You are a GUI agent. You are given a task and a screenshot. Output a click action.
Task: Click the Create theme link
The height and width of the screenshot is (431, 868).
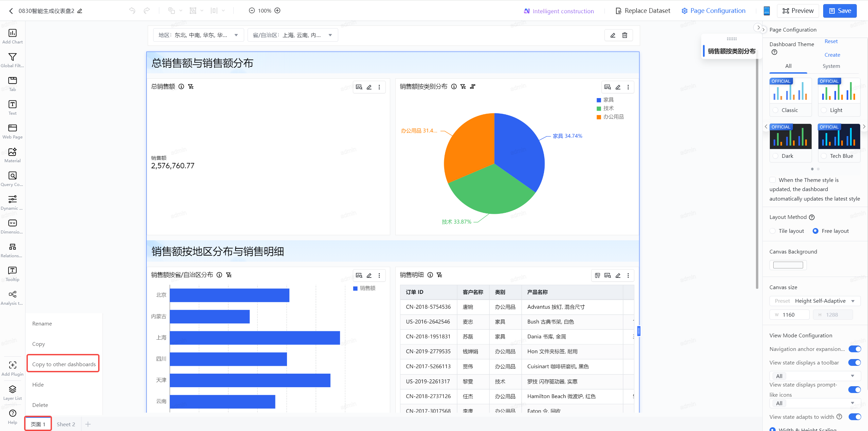click(832, 55)
